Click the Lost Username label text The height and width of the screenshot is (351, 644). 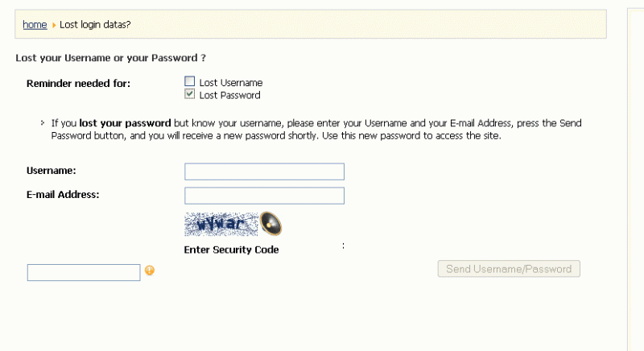coord(231,82)
